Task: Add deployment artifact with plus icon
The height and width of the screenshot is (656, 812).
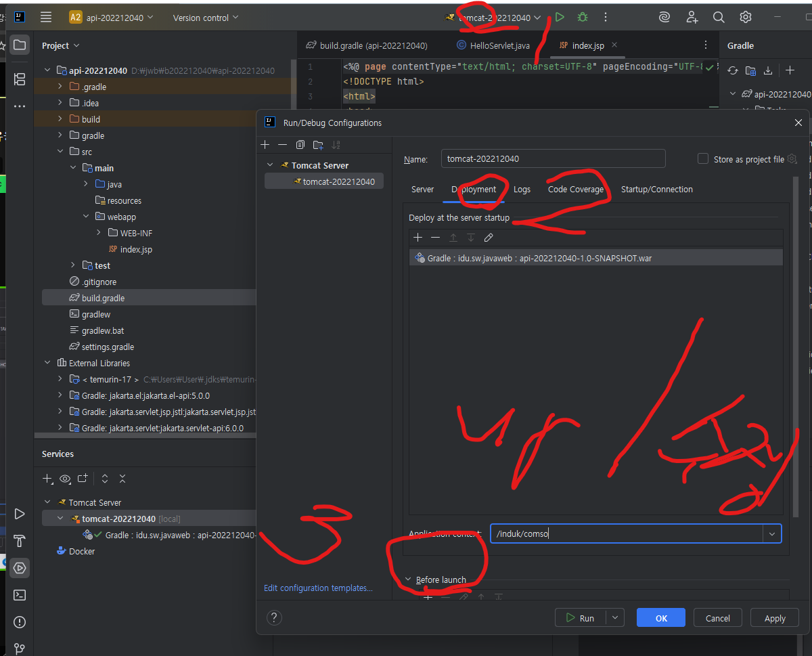Action: click(418, 238)
